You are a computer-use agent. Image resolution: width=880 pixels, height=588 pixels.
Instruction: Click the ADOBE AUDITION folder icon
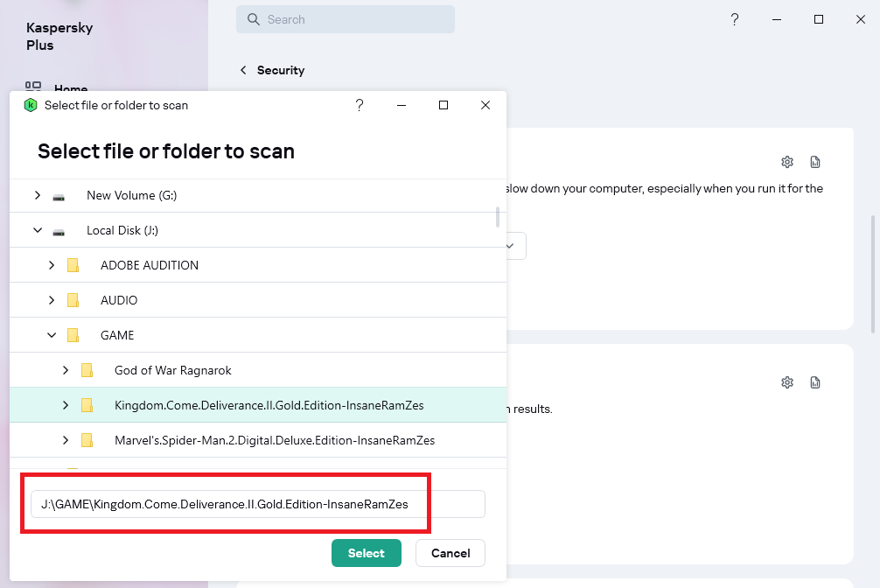click(x=73, y=265)
